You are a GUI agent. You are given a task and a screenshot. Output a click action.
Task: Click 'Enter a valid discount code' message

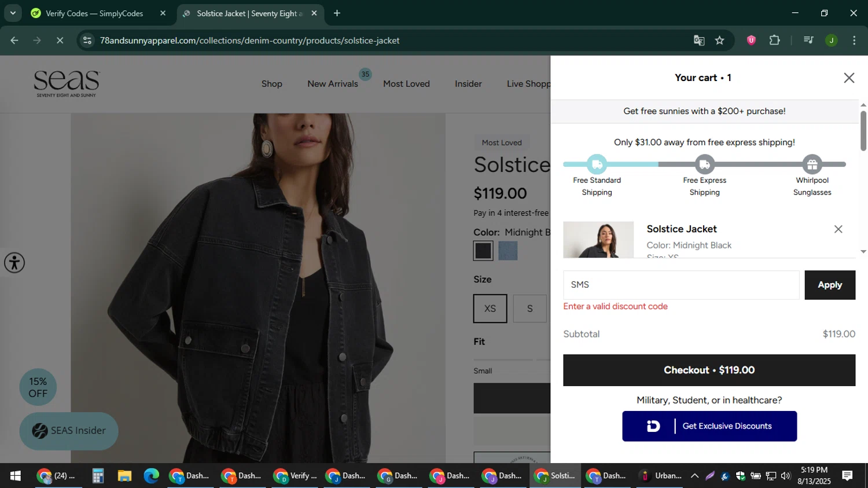pyautogui.click(x=615, y=306)
